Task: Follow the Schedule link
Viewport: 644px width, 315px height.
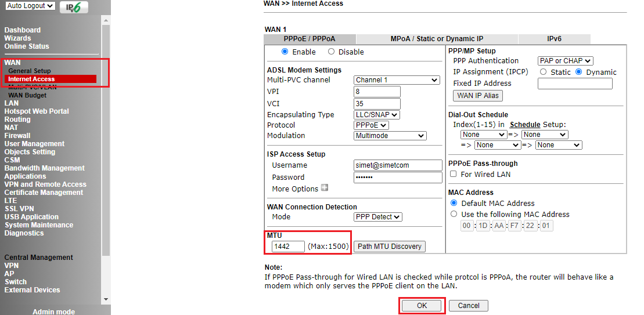Action: click(525, 125)
